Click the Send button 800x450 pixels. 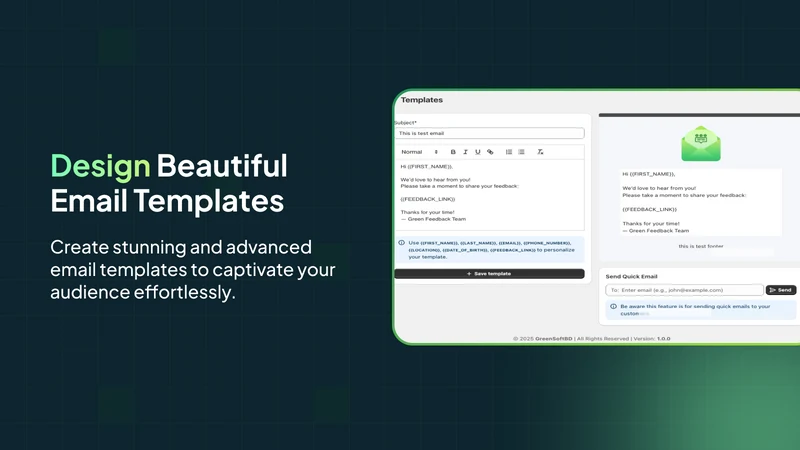click(781, 290)
